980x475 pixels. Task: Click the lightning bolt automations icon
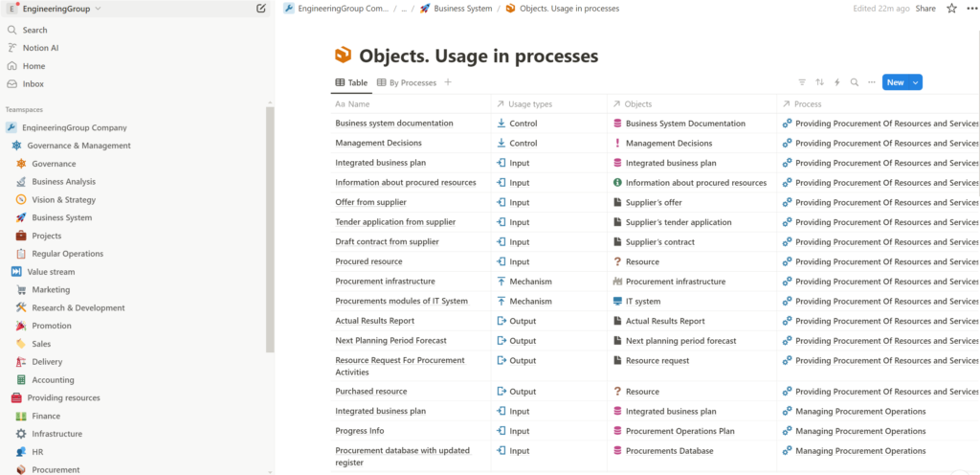[x=836, y=82]
